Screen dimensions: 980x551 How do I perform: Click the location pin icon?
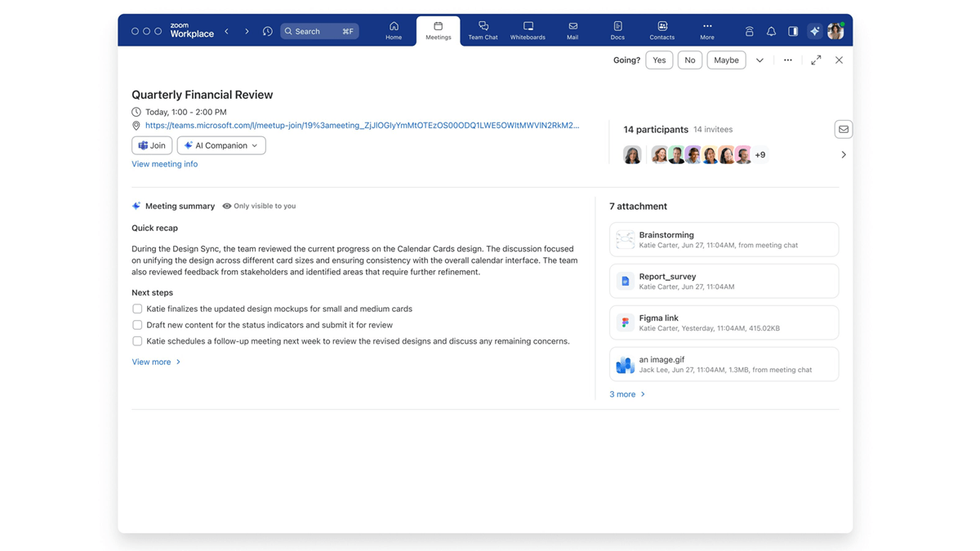click(136, 126)
